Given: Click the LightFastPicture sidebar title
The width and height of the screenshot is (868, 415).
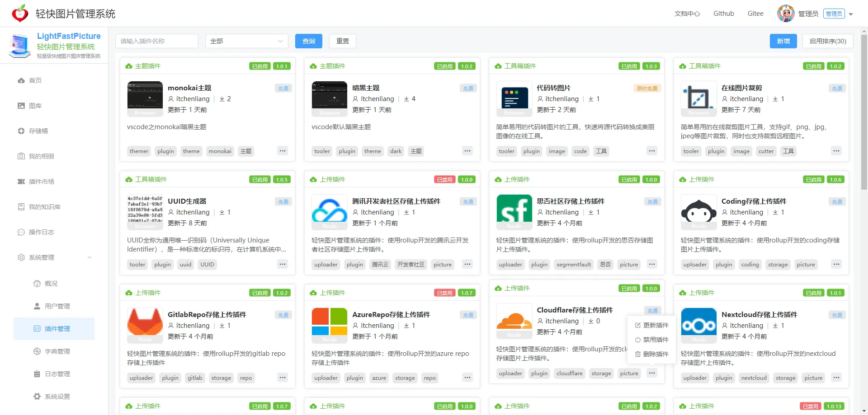Looking at the screenshot, I should [x=69, y=36].
